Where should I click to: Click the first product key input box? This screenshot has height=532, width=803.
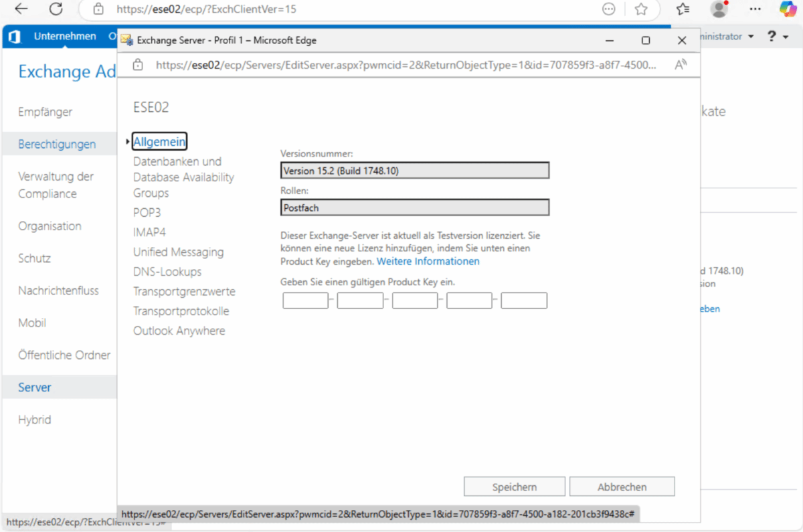(305, 300)
